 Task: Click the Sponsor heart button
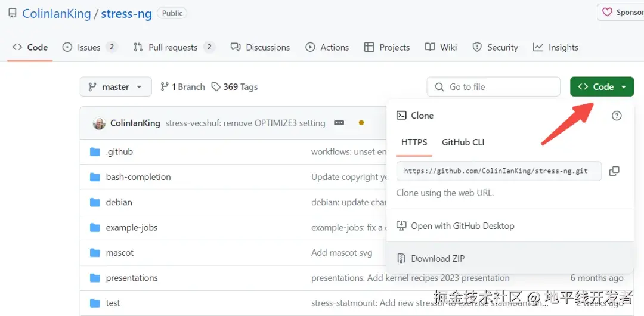[622, 13]
